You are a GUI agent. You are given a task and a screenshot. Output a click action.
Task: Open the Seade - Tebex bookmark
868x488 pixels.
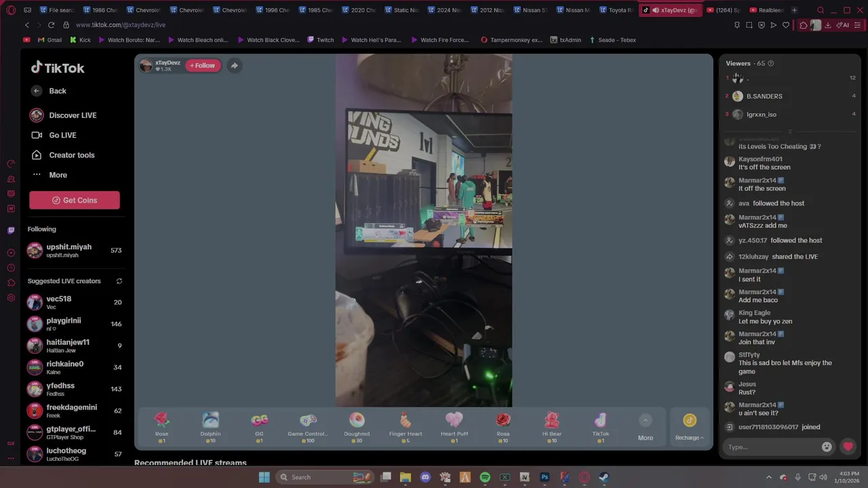click(612, 40)
